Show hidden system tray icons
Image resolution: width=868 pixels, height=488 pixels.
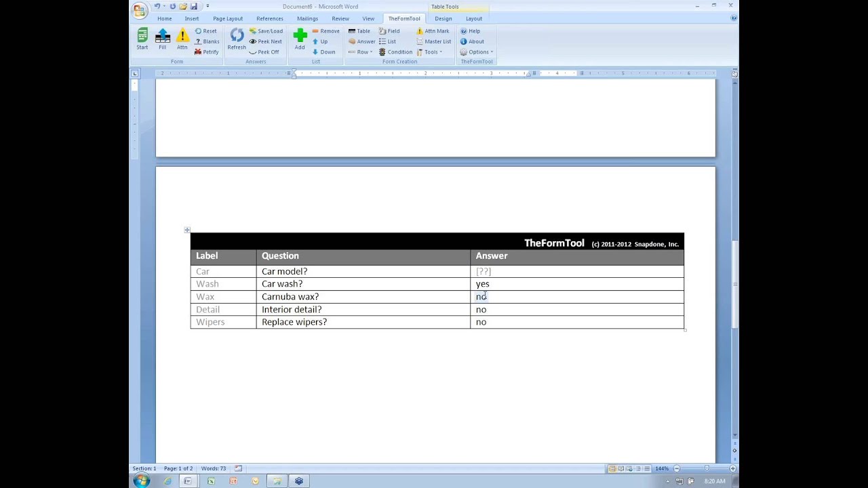[x=669, y=481]
